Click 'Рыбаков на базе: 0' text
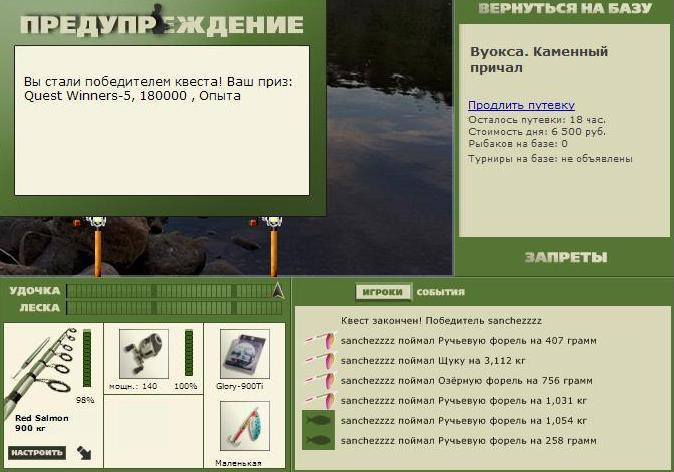 coord(518,144)
